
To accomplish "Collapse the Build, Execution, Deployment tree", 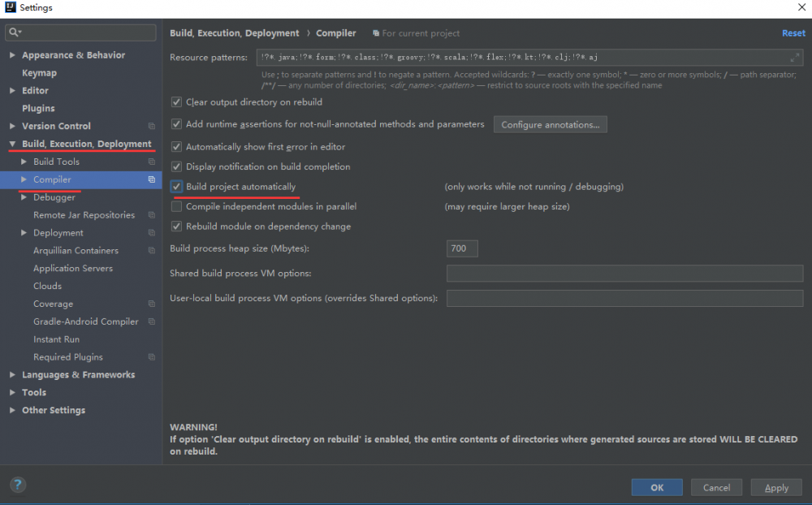I will click(11, 144).
